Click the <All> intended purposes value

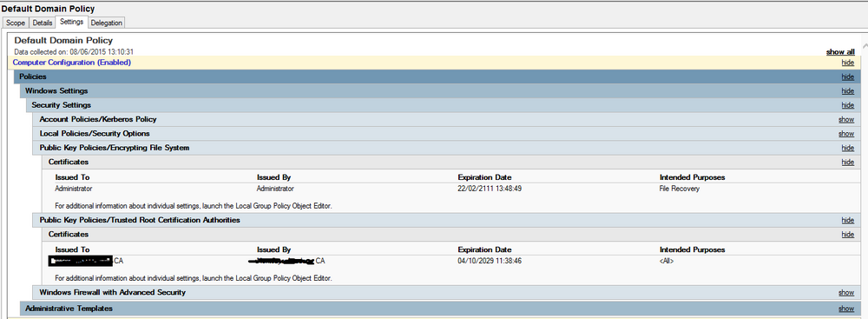point(667,261)
